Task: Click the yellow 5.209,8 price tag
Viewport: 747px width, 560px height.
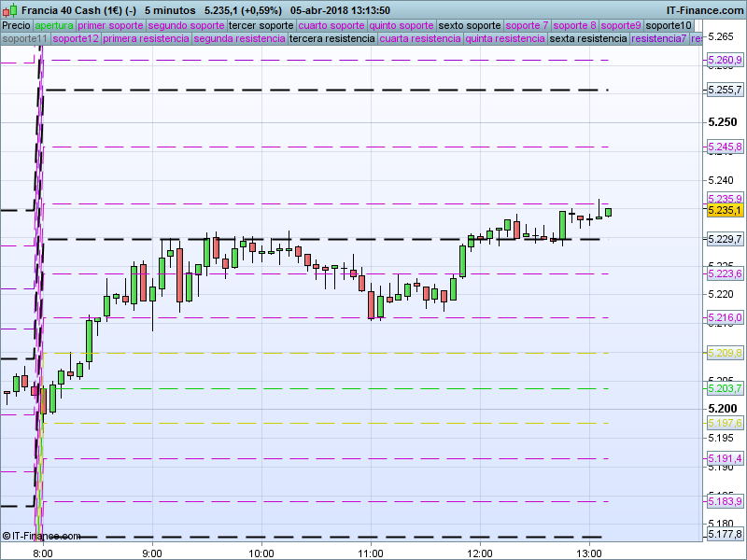Action: tap(725, 354)
